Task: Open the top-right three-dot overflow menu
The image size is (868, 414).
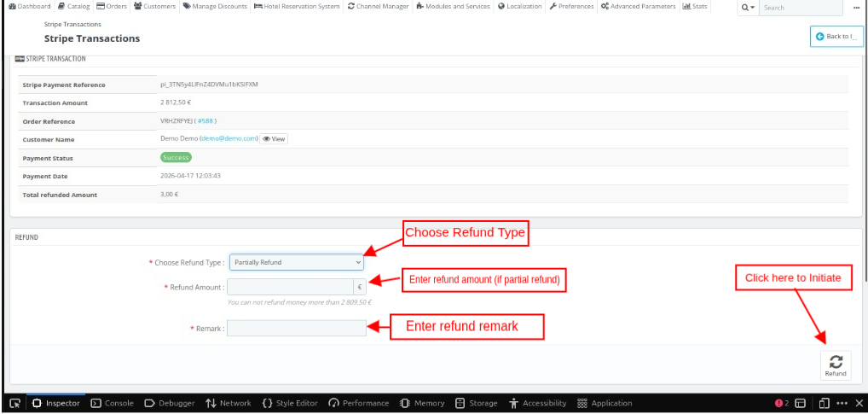Action: coord(857,7)
